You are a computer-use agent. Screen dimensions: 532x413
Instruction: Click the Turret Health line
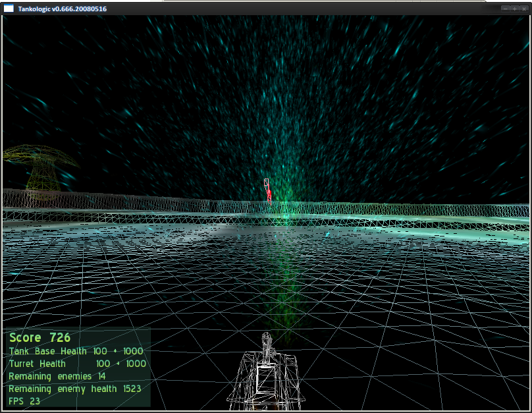77,364
